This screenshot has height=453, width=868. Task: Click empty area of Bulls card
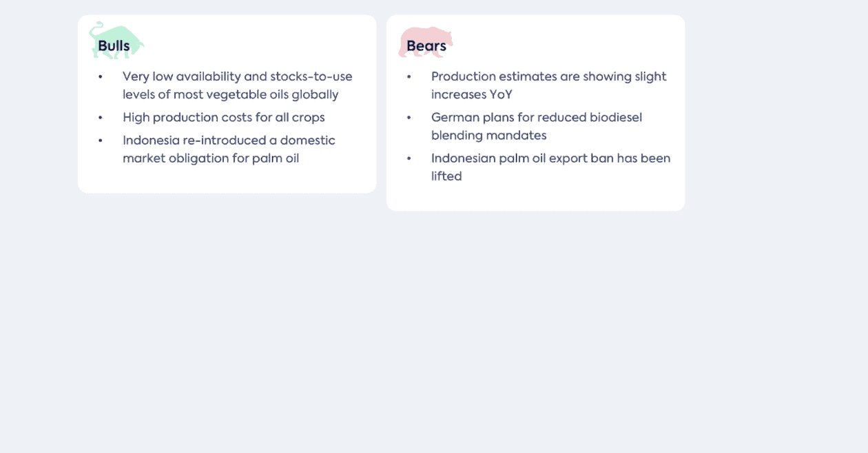[x=276, y=41]
